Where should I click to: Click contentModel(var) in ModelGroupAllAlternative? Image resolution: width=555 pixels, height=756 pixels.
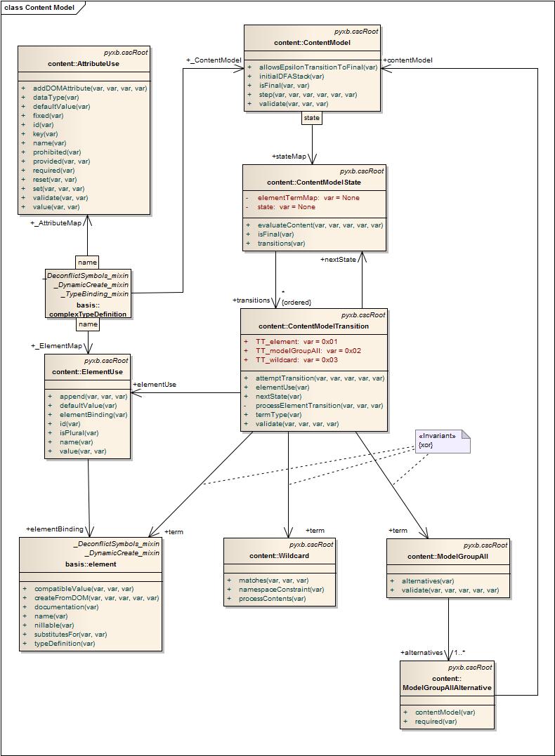click(445, 712)
